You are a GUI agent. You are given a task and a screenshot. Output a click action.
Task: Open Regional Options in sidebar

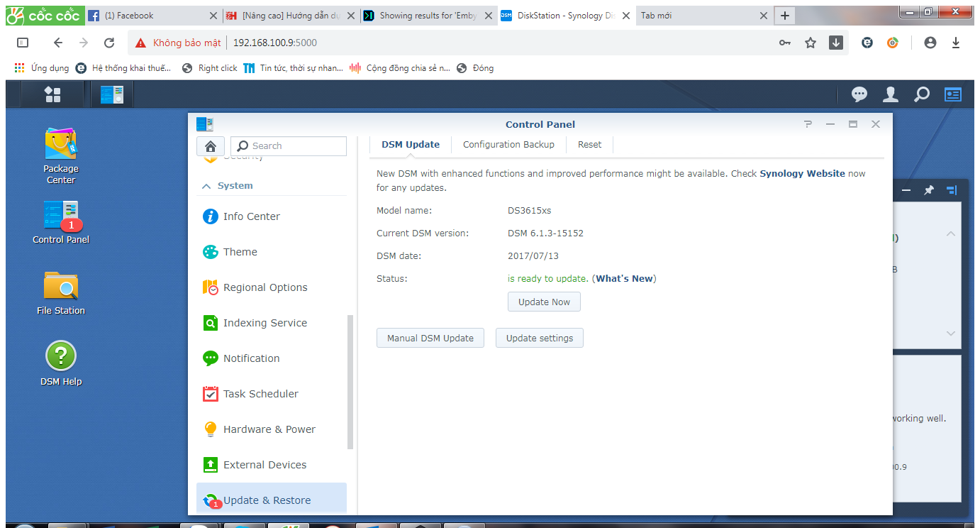272,287
